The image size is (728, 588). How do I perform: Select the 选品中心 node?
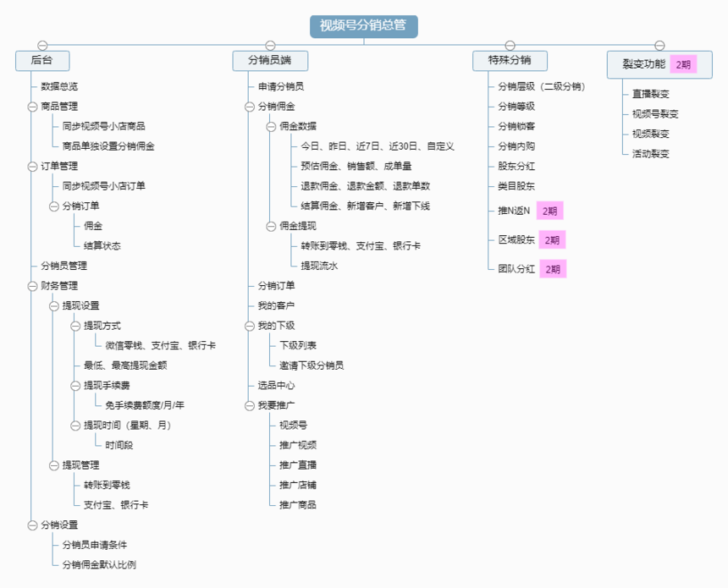click(276, 386)
